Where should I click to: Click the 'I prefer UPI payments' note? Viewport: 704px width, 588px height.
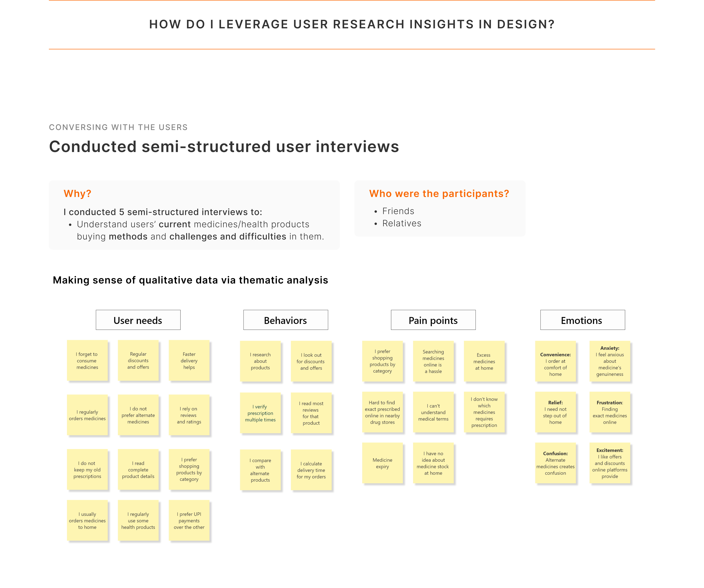pyautogui.click(x=189, y=520)
